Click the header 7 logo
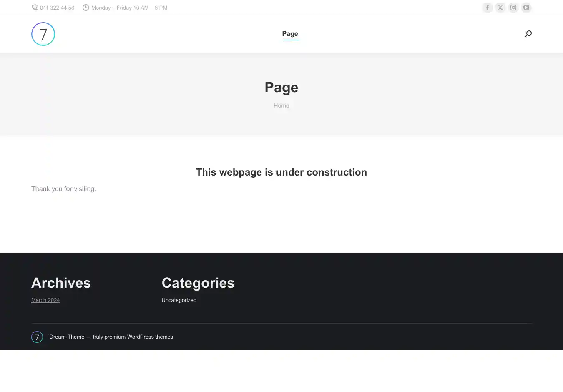The width and height of the screenshot is (563, 392). 43,34
